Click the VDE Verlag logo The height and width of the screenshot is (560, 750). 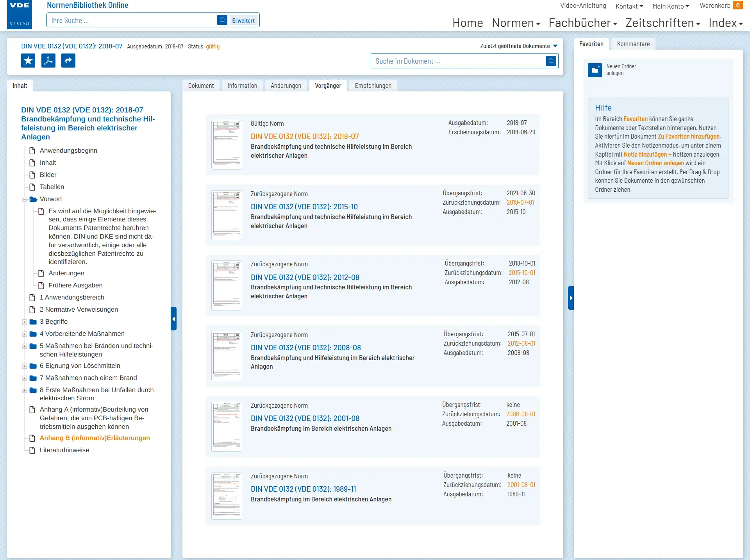[19, 15]
